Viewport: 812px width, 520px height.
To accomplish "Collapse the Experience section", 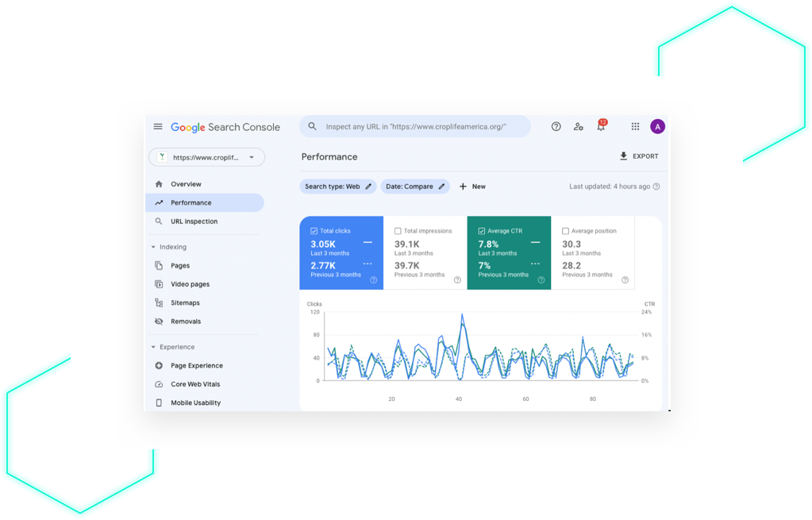I will (153, 347).
